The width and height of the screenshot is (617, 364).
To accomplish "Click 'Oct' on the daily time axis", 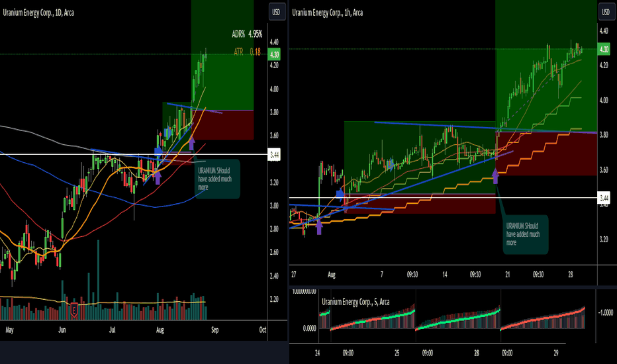I will coord(262,330).
